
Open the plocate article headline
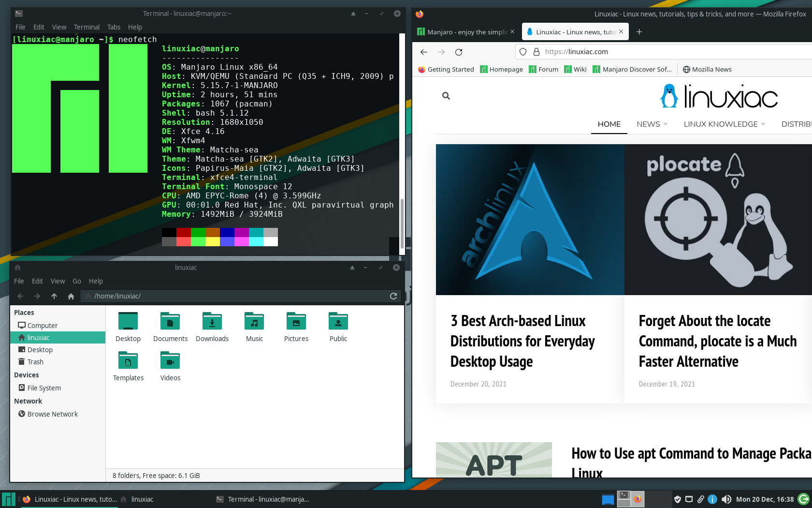(717, 341)
